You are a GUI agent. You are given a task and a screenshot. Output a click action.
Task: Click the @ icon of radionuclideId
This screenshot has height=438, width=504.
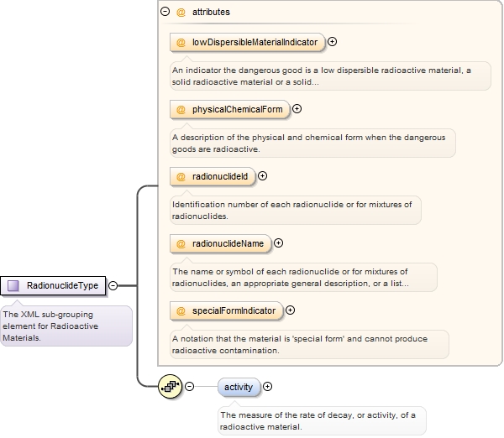(181, 176)
